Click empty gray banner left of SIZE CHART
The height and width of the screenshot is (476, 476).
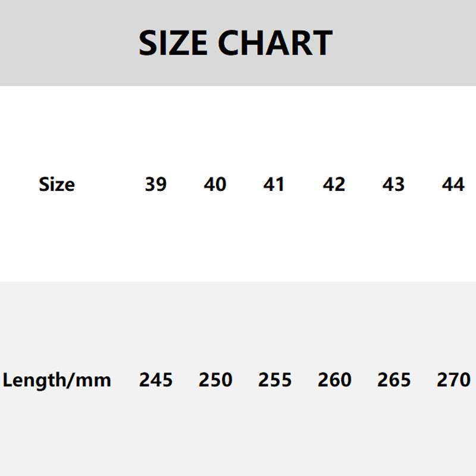(65, 43)
